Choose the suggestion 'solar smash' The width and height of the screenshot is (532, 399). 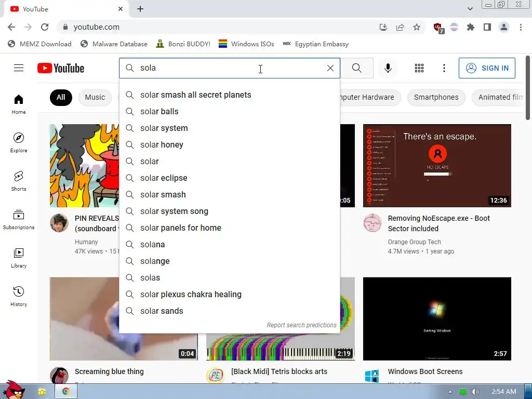click(229, 195)
